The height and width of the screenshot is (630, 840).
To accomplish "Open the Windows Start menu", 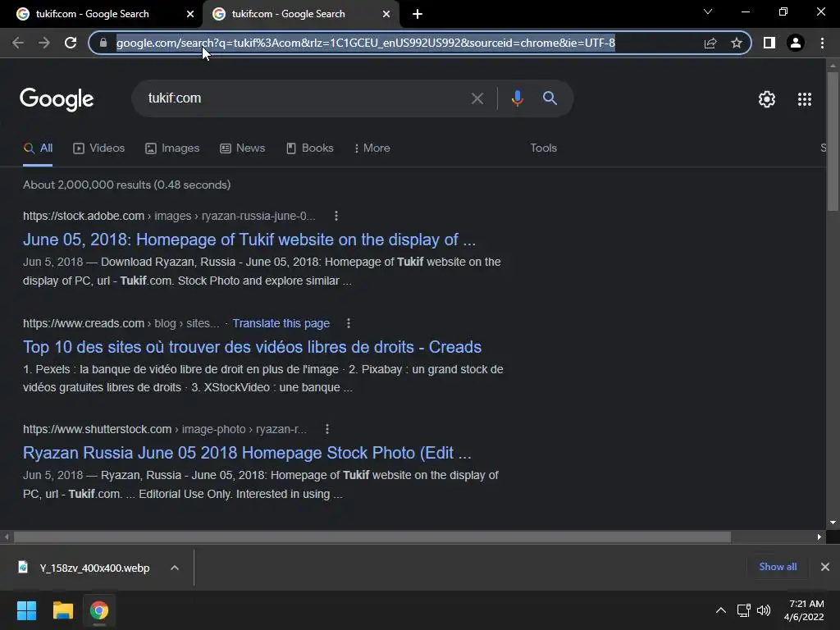I will (x=26, y=610).
